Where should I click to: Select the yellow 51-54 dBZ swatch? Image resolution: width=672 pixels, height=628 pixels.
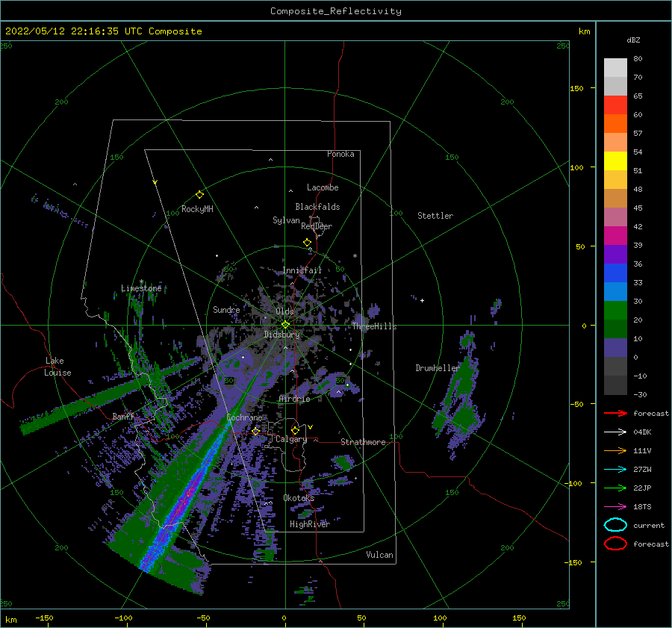click(615, 161)
